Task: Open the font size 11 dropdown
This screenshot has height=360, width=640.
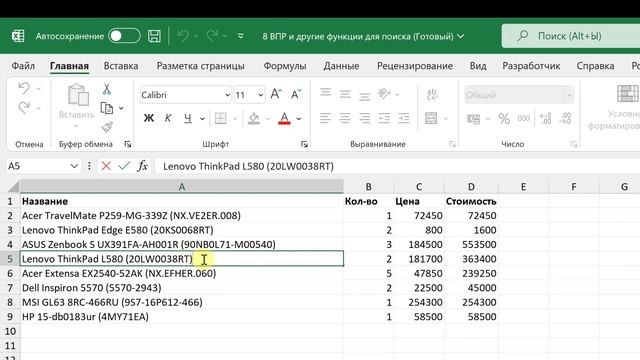Action: pyautogui.click(x=260, y=95)
